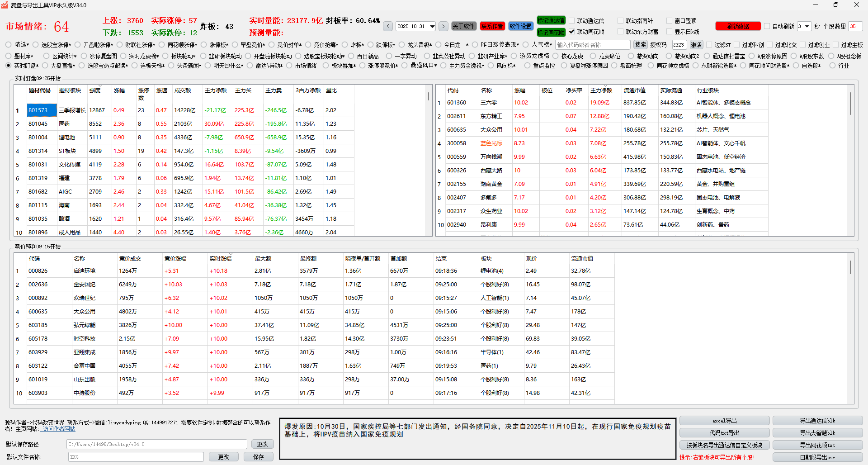Select 题材库* radio option
Screen dimensions: 868x465
(x=9, y=56)
